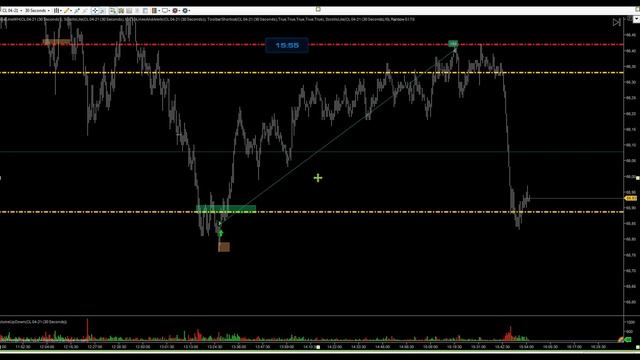The image size is (640, 360).
Task: Click the monitor-shaped toolbar icon
Action: point(165,11)
